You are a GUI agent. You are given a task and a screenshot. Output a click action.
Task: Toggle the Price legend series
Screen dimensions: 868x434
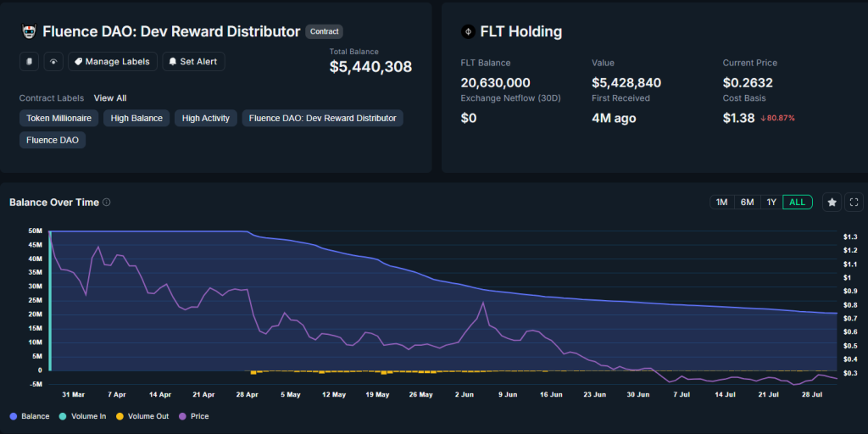click(194, 416)
